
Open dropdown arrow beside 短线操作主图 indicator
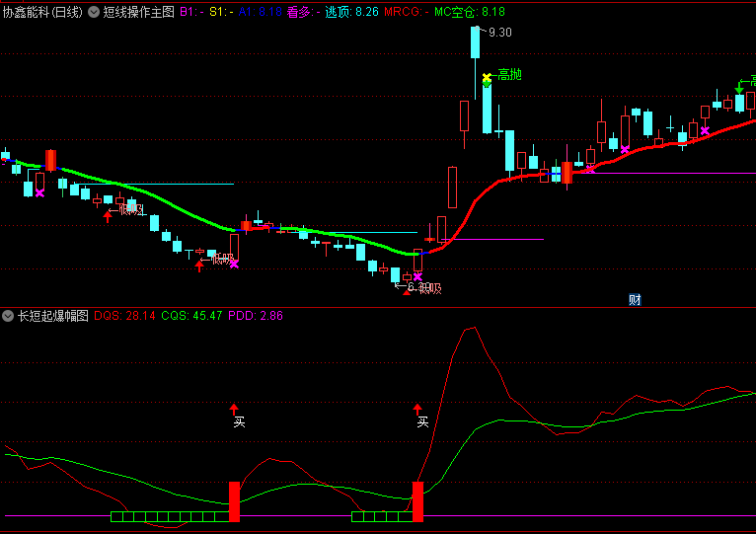pyautogui.click(x=94, y=12)
